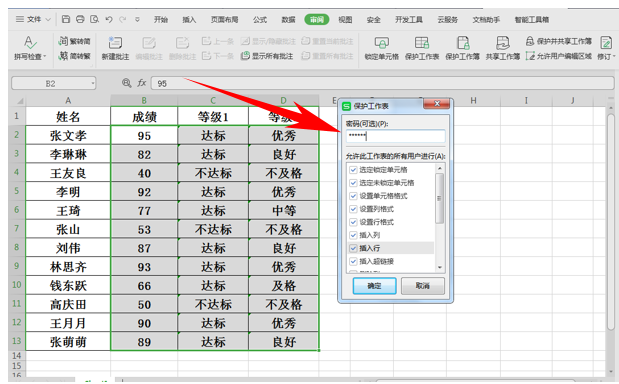Switch to the 数据 ribbon tab
The width and height of the screenshot is (619, 384).
point(288,19)
